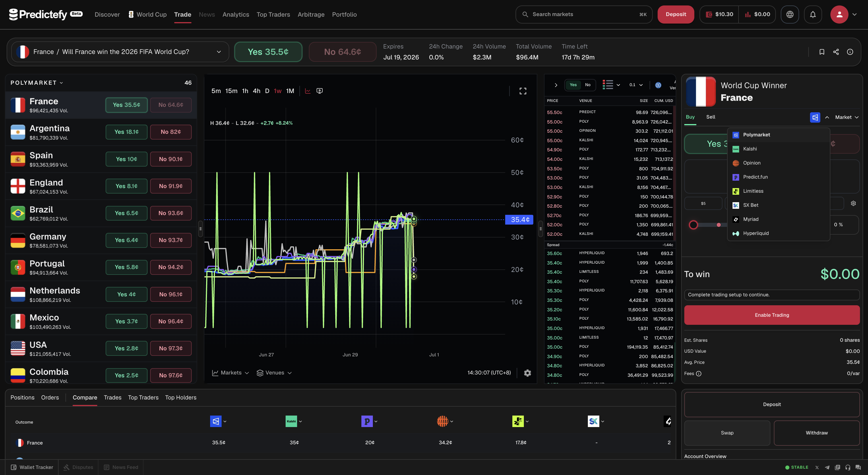
Task: Switch order panel to Sell
Action: 711,117
